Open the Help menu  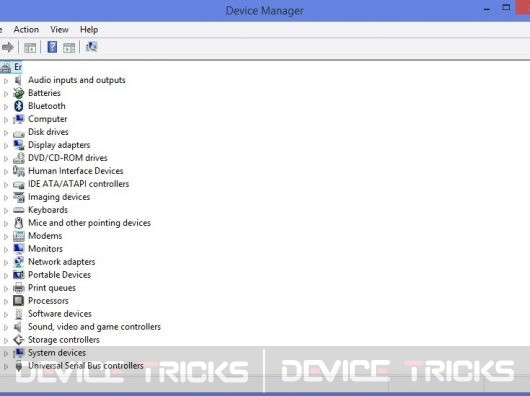coord(89,30)
